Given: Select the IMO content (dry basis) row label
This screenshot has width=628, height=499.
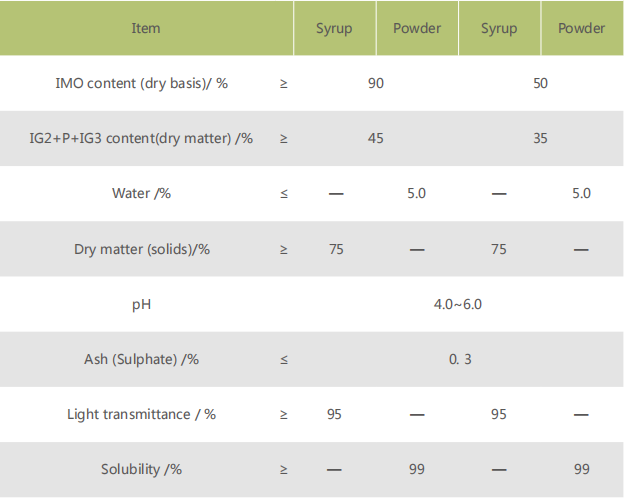Looking at the screenshot, I should tap(141, 83).
